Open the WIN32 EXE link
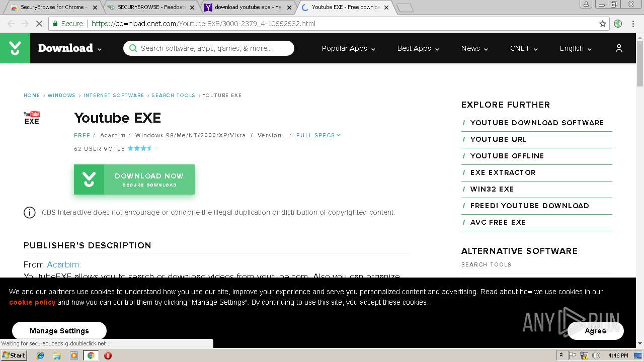644x362 pixels. (492, 189)
